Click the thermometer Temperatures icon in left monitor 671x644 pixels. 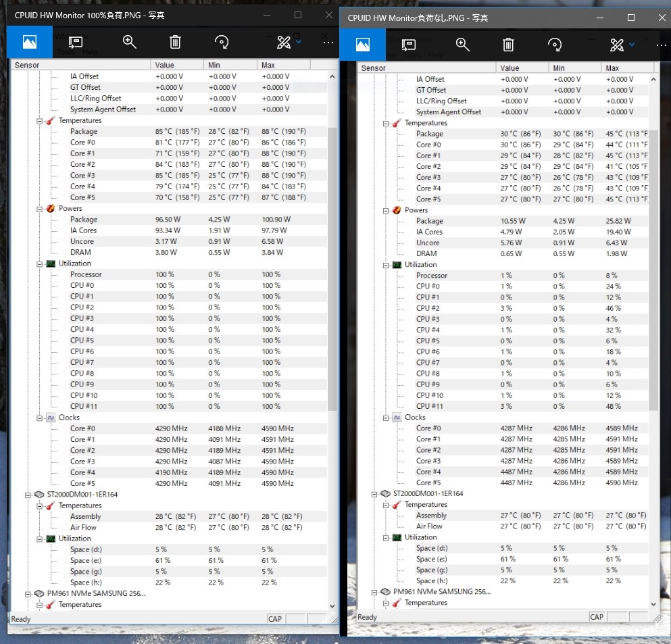point(51,121)
